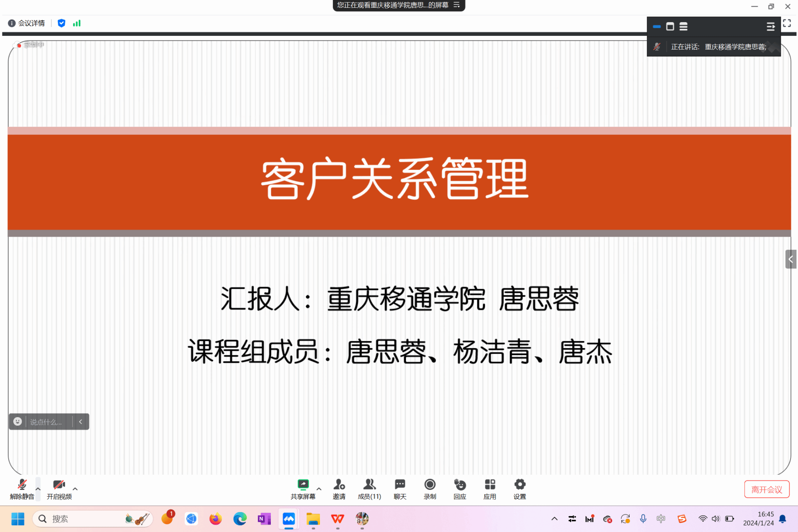Open video options arrow next to 开启视频
The width and height of the screenshot is (798, 532).
(x=75, y=489)
